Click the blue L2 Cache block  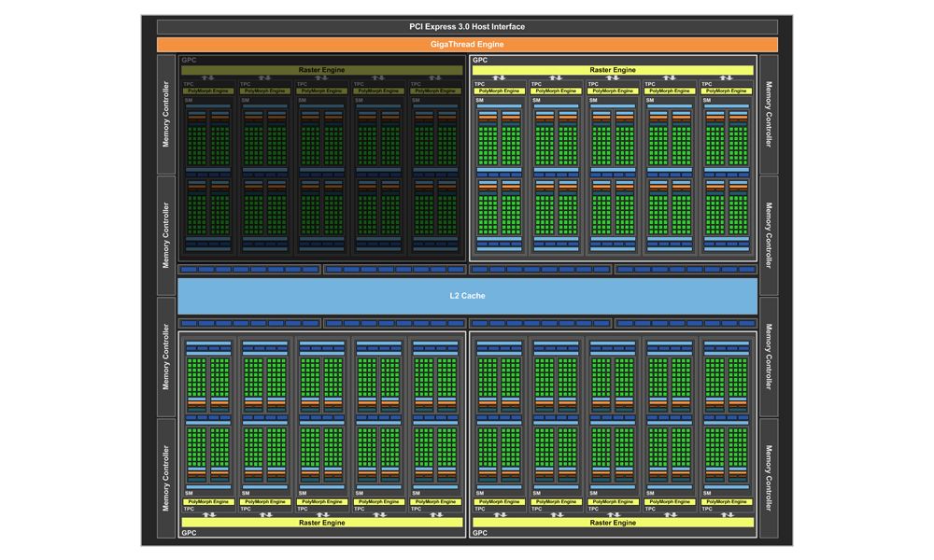(467, 296)
